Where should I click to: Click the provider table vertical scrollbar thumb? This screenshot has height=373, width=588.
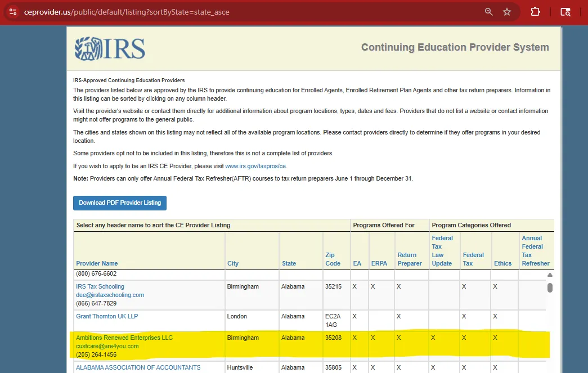point(550,288)
